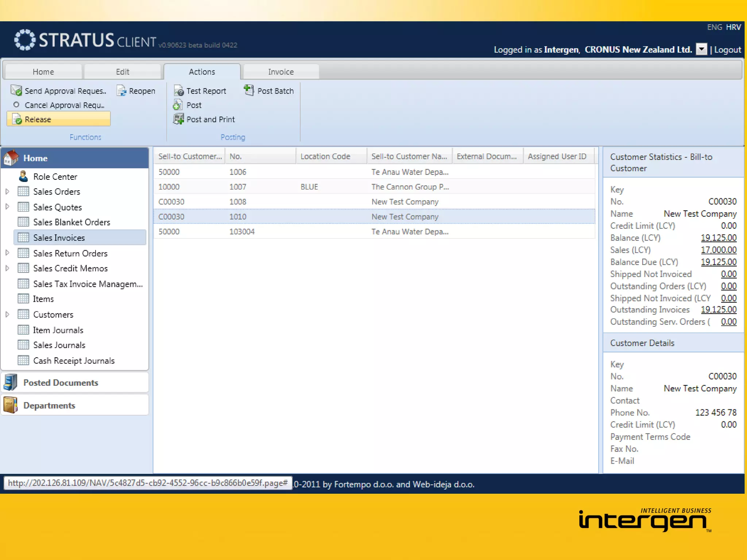Click the External Document column header
747x560 pixels.
click(x=488, y=156)
